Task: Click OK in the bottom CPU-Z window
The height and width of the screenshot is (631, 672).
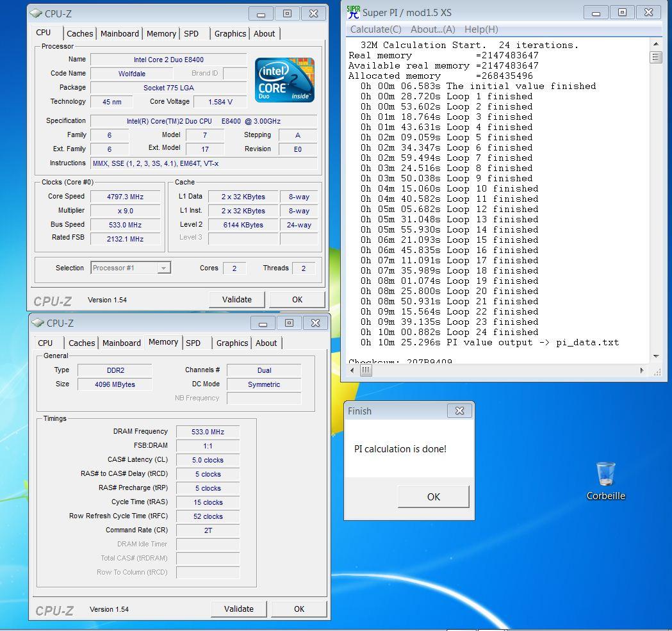Action: pyautogui.click(x=299, y=609)
